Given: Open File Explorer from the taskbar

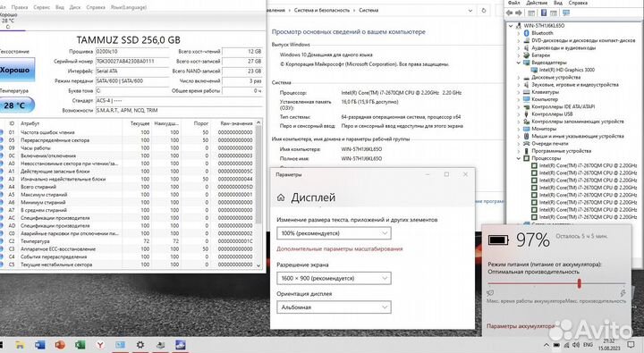Looking at the screenshot, I should [x=20, y=345].
